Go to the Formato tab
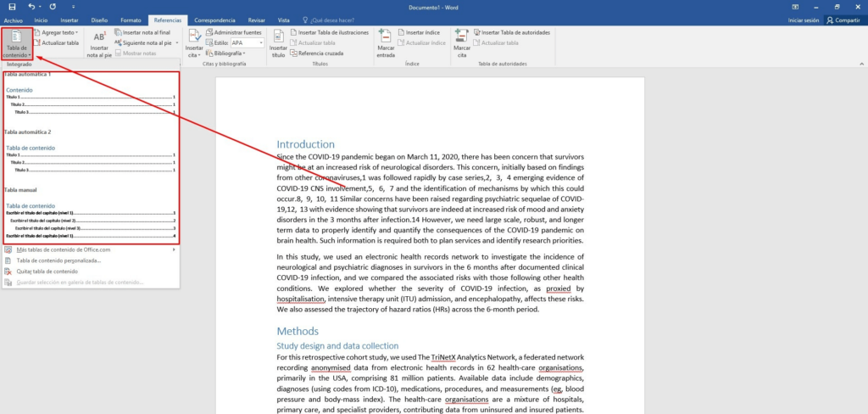The image size is (868, 414). click(x=131, y=20)
